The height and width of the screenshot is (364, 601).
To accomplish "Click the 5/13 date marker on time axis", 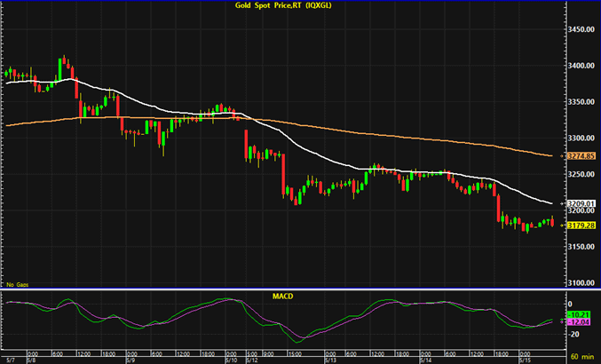I will pos(328,360).
